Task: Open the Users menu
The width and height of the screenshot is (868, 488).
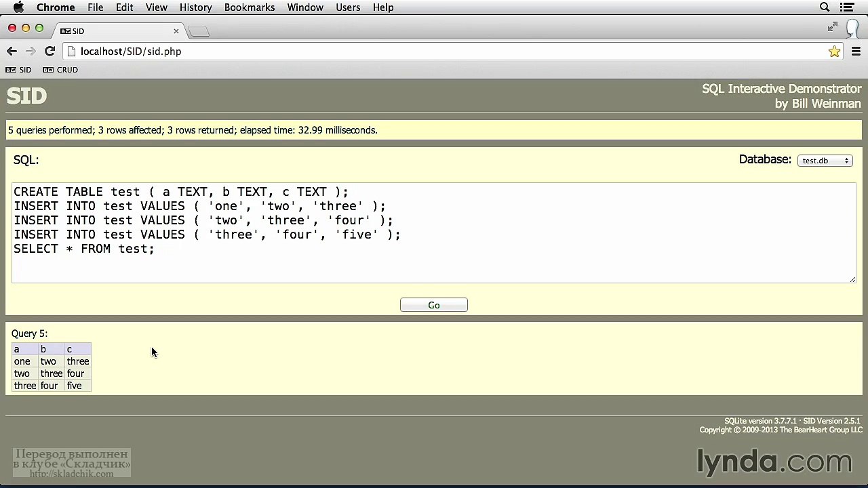Action: tap(348, 7)
